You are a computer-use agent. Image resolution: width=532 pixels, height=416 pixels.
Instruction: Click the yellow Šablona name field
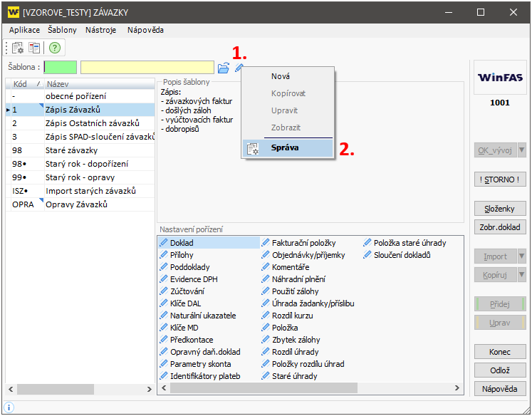pyautogui.click(x=147, y=67)
